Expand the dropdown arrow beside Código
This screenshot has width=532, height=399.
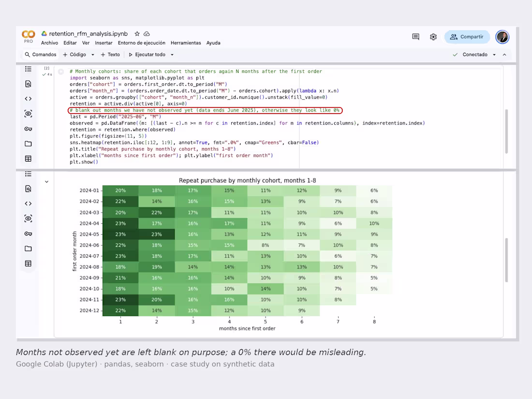tap(93, 55)
